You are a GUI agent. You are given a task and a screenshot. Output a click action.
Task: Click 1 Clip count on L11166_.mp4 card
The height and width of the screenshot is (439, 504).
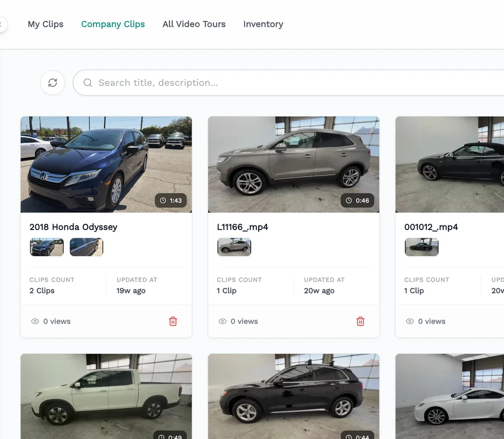[x=227, y=291]
